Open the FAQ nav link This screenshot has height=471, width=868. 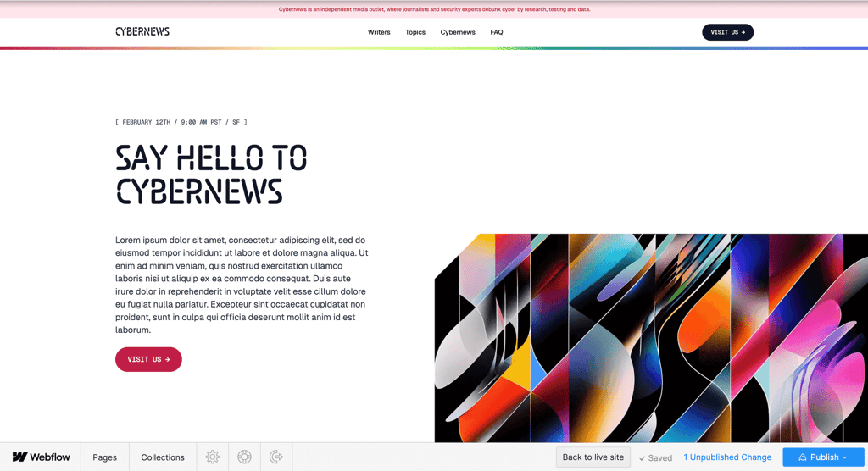coord(497,32)
